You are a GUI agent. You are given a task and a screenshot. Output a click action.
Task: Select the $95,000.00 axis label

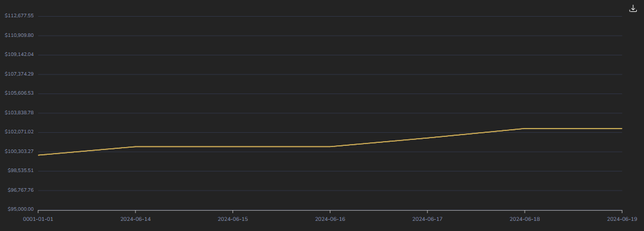click(x=20, y=209)
